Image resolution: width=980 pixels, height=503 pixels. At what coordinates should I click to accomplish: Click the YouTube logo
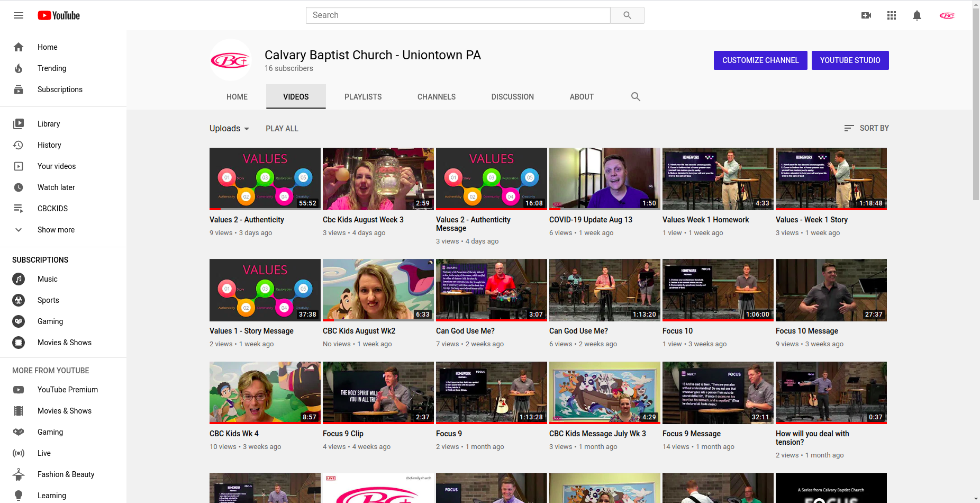pos(59,15)
